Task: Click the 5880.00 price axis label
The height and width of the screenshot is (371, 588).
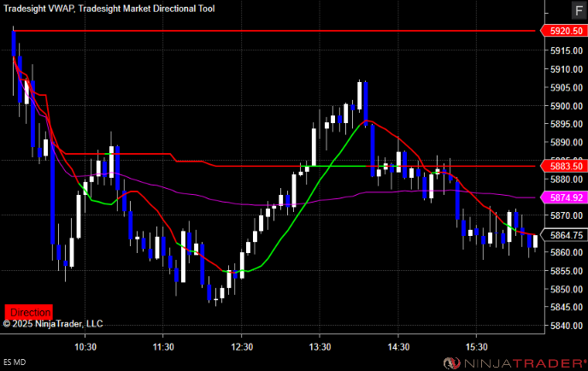Action: 567,180
